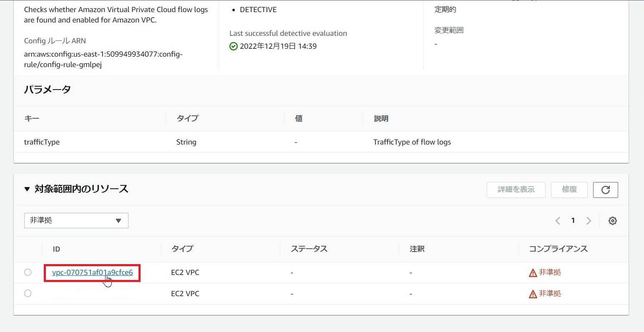This screenshot has height=332, width=644.
Task: Sort by ID column header
Action: (56, 249)
